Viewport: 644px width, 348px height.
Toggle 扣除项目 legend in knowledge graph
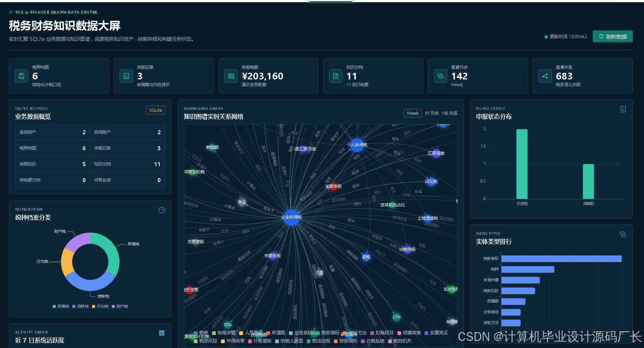click(x=382, y=333)
